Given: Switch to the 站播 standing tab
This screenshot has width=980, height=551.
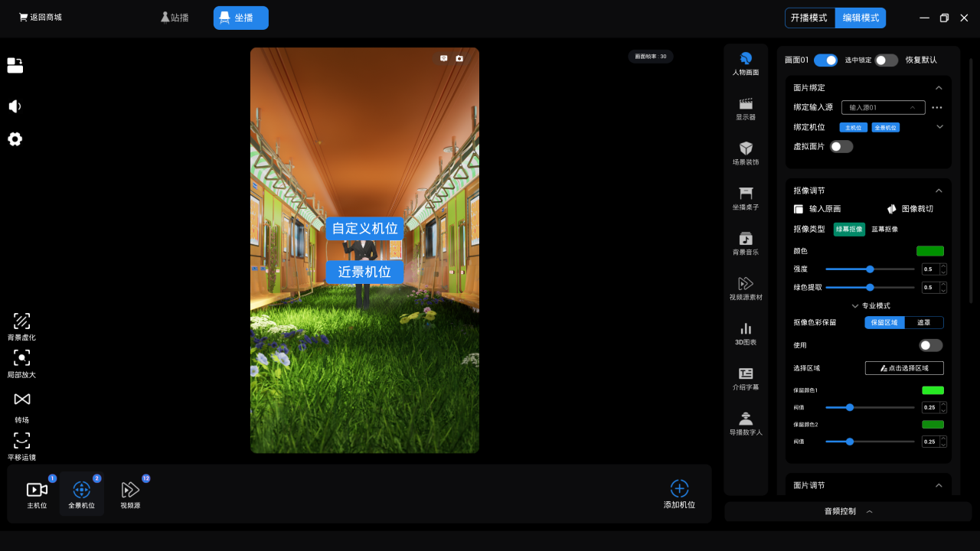Looking at the screenshot, I should point(175,18).
